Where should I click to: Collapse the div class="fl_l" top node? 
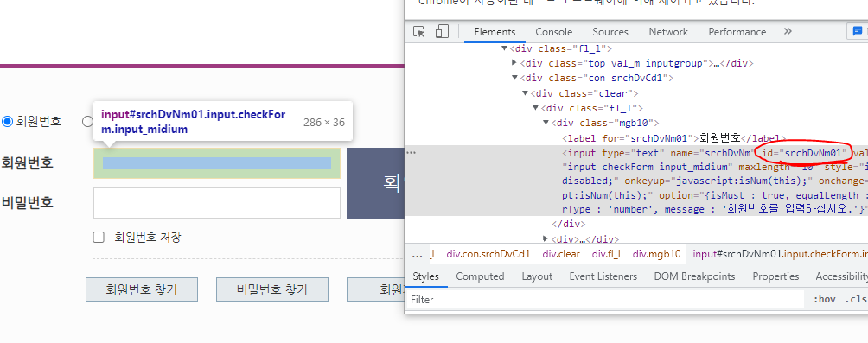pyautogui.click(x=504, y=48)
